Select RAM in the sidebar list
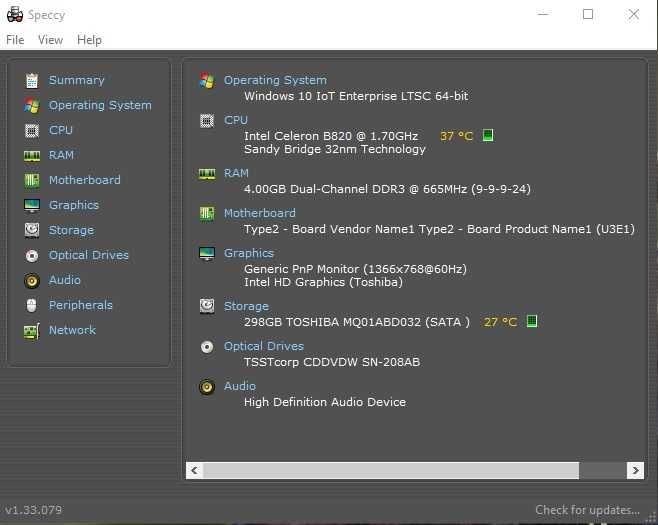This screenshot has height=525, width=658. click(61, 155)
